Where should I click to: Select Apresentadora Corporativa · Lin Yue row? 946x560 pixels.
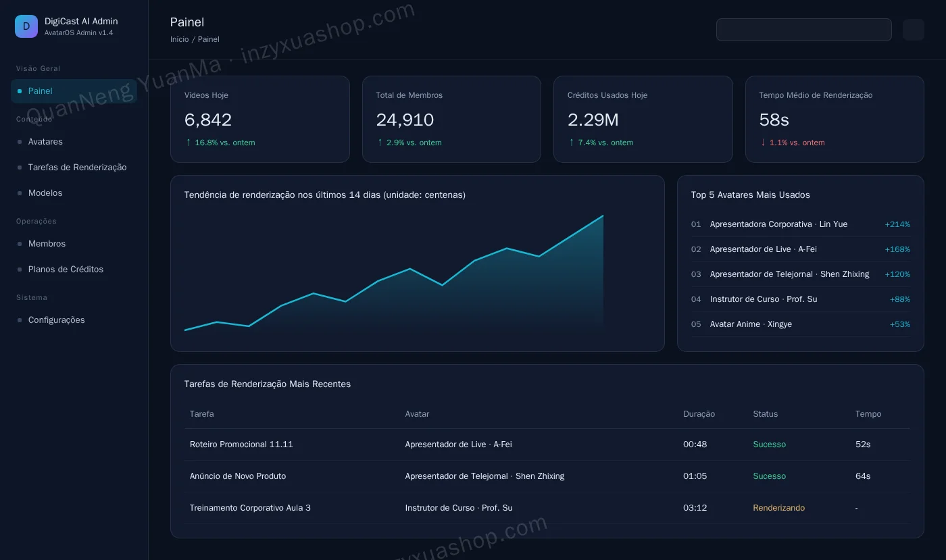(x=801, y=224)
